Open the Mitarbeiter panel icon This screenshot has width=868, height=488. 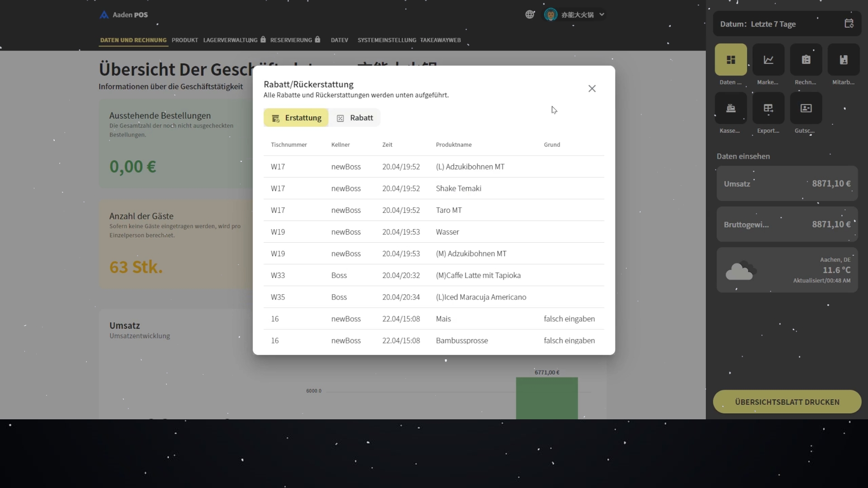point(843,60)
